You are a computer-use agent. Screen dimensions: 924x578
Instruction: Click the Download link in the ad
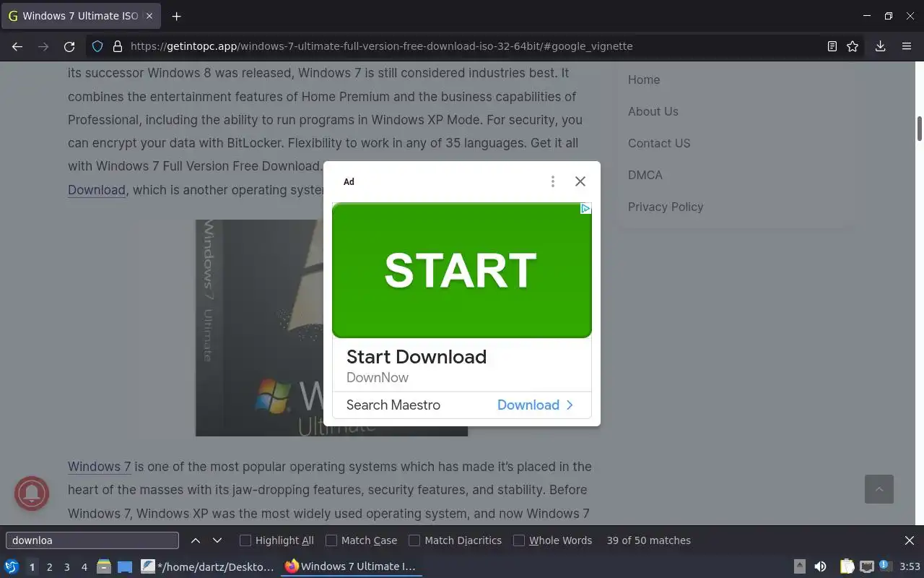535,405
